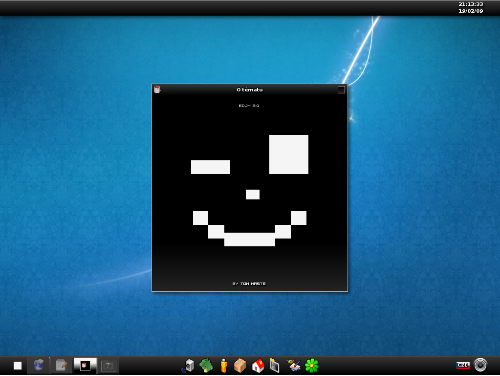This screenshot has width=500, height=376.
Task: Open the file manager document icon
Action: click(274, 366)
